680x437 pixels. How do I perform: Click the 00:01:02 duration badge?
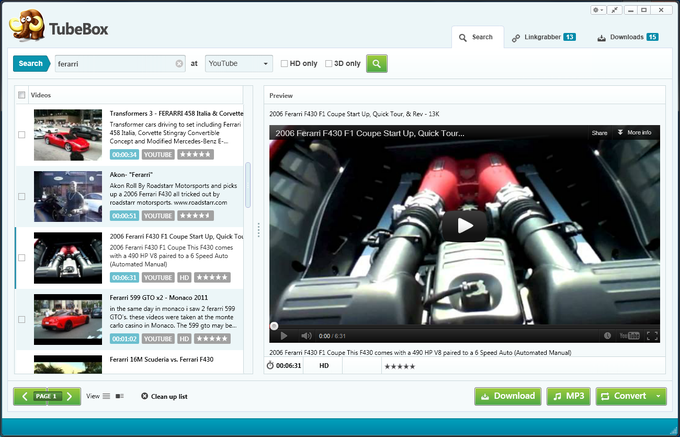[124, 339]
